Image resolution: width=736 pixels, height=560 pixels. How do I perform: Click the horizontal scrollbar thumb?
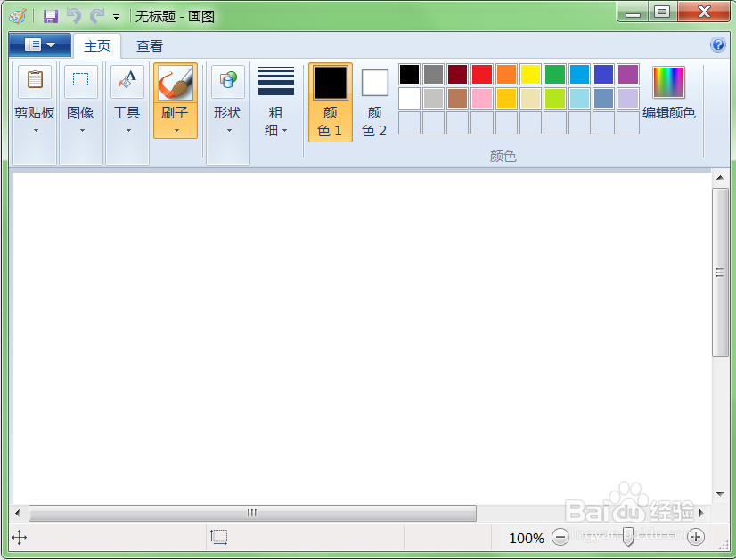252,513
